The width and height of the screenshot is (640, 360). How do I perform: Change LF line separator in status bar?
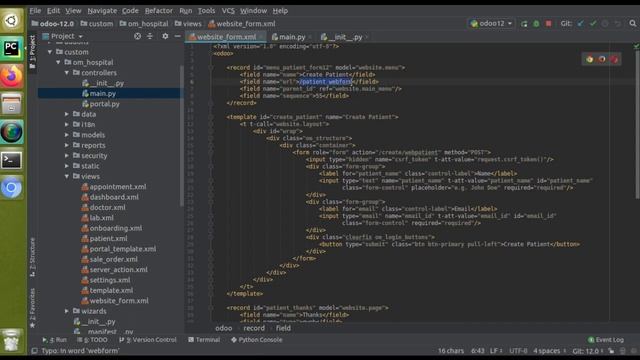click(496, 351)
